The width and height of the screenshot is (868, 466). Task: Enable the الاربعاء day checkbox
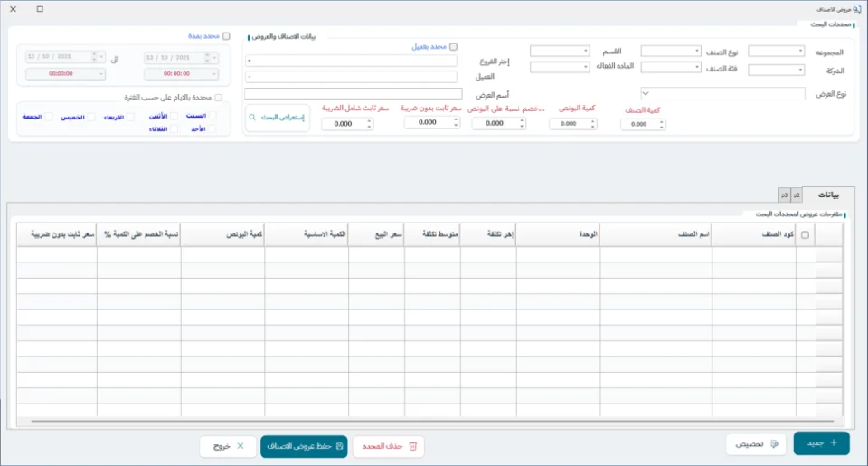(130, 117)
